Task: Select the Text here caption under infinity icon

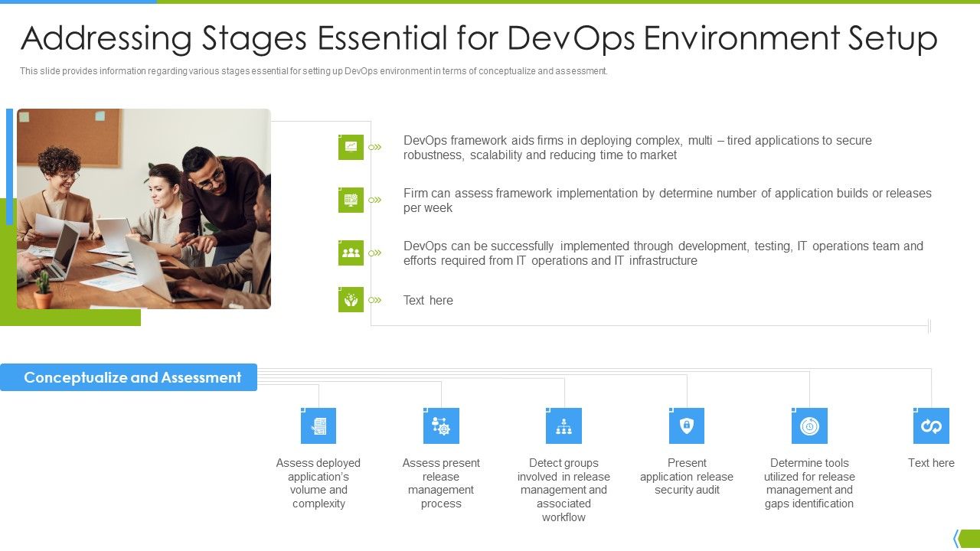Action: click(x=931, y=462)
